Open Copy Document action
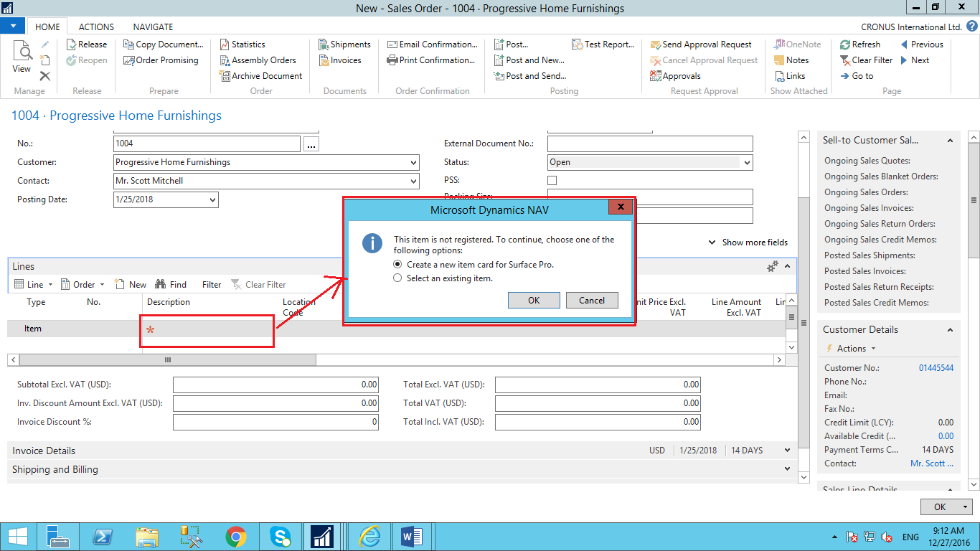980x551 pixels. tap(164, 44)
